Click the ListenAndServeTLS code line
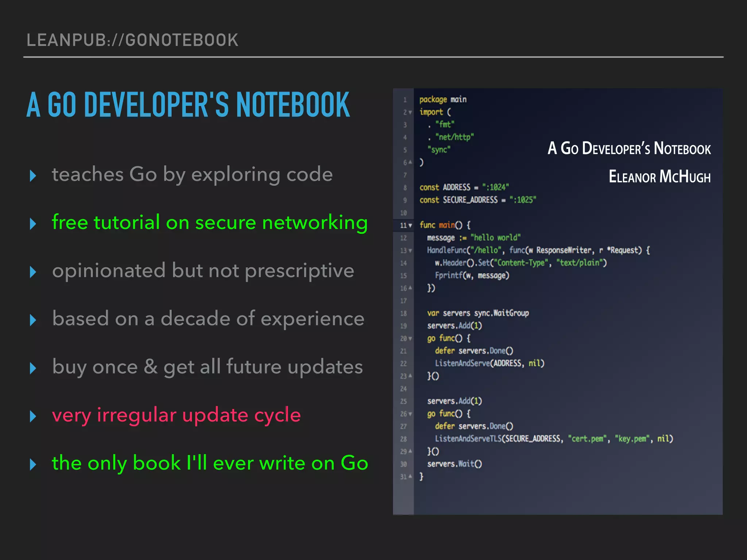The width and height of the screenshot is (747, 560). (554, 439)
